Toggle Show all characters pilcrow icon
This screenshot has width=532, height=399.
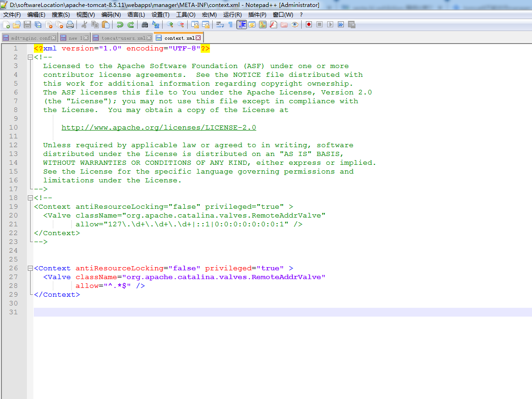click(230, 25)
